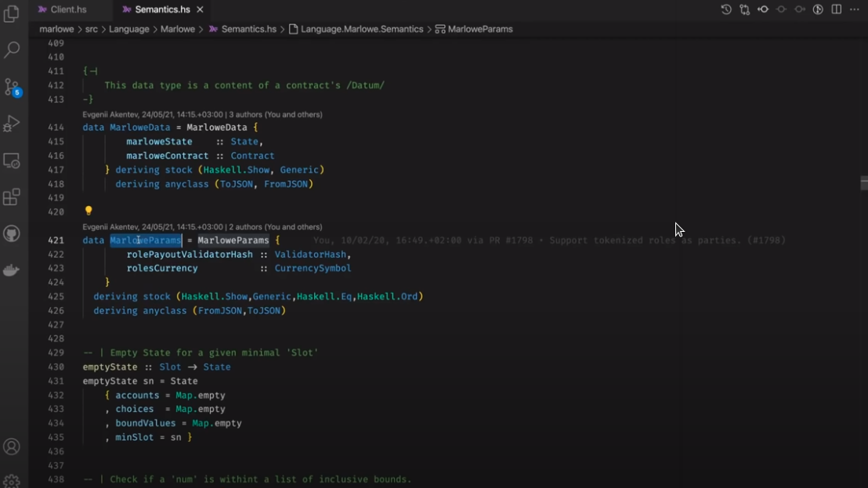
Task: Open the Explorer view in activity bar
Action: pos(12,13)
